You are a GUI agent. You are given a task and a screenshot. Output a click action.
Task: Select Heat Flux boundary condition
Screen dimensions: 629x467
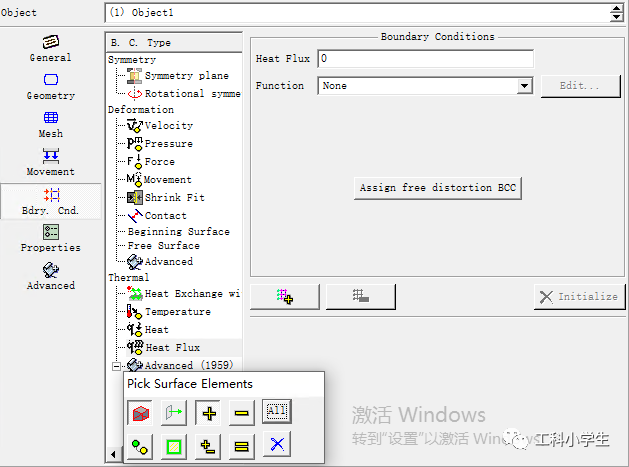pyautogui.click(x=164, y=347)
